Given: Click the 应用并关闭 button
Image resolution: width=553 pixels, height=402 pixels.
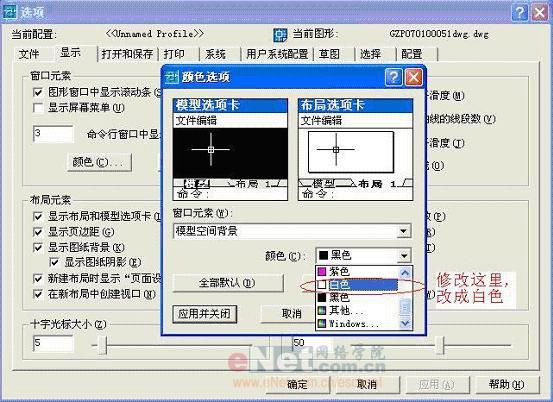Looking at the screenshot, I should 205,313.
